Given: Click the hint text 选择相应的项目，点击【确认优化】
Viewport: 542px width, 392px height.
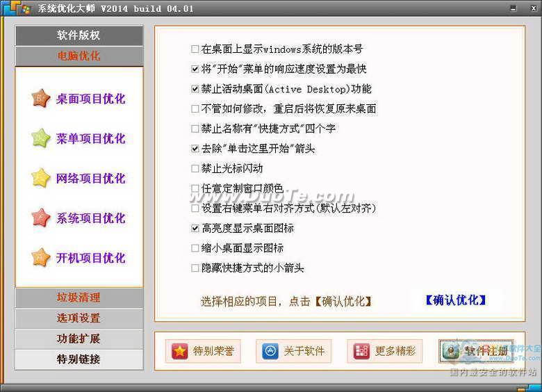Looking at the screenshot, I should click(286, 302).
